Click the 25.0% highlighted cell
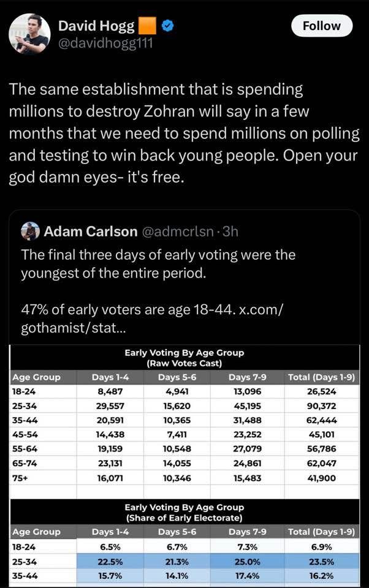 [248, 562]
